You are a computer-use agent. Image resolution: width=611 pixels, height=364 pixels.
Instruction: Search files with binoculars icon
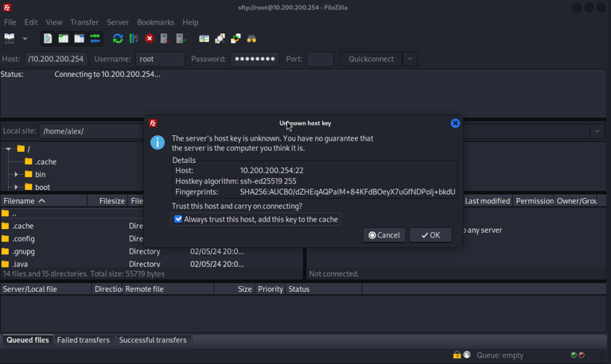(x=251, y=38)
